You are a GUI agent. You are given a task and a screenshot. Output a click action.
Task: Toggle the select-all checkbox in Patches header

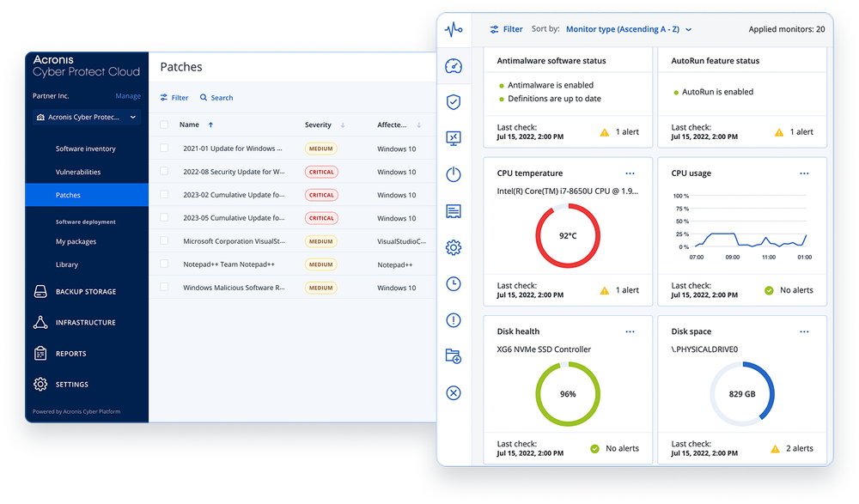coord(164,124)
